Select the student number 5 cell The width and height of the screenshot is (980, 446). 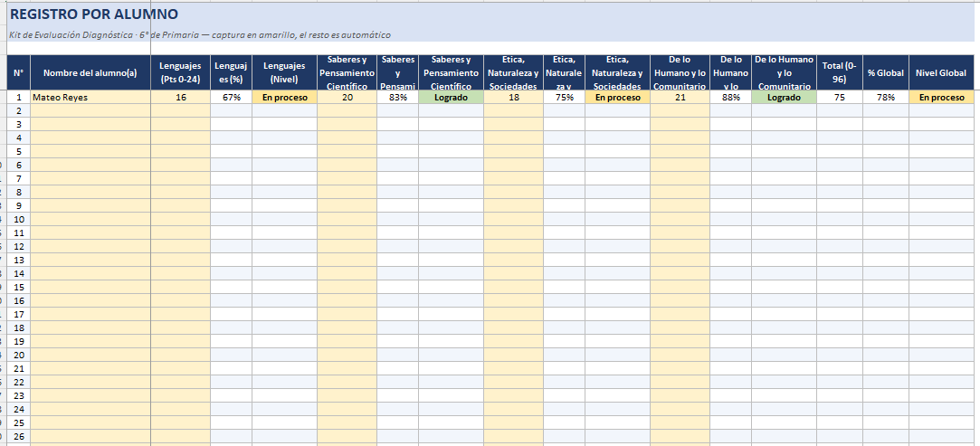(x=18, y=151)
